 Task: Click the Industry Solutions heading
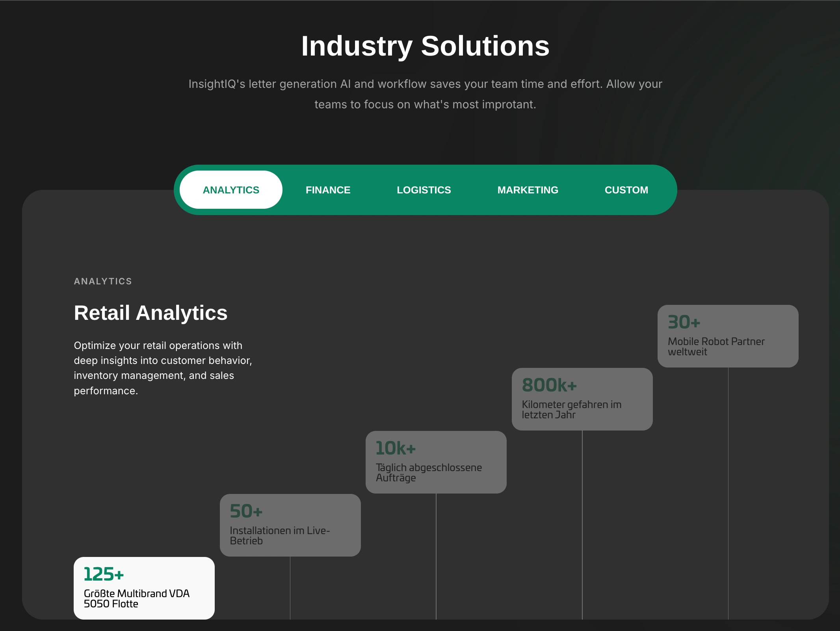coord(425,46)
